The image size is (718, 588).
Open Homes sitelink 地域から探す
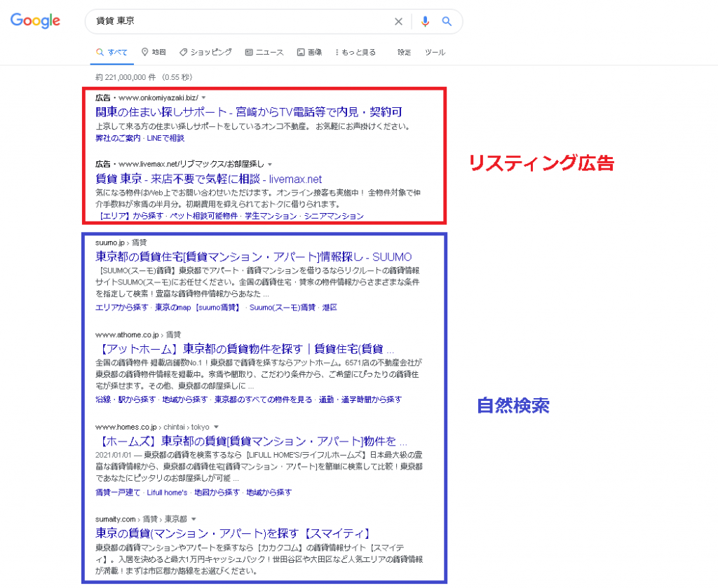(269, 493)
